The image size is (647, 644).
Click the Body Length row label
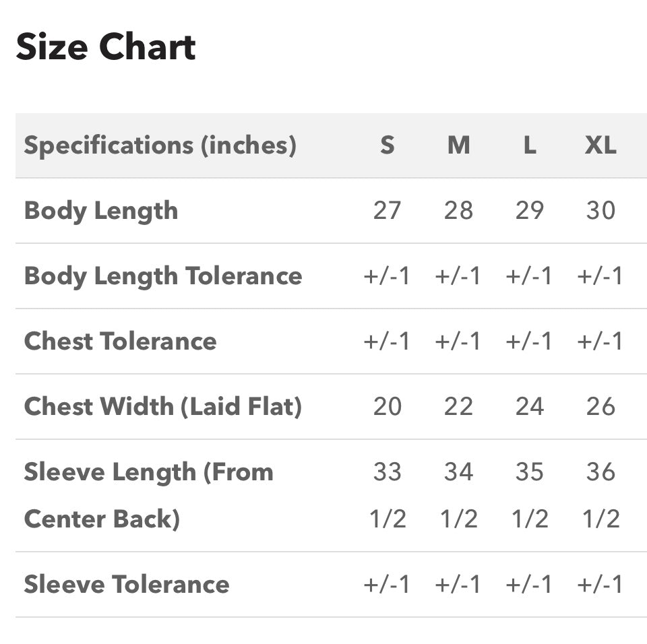pos(101,211)
